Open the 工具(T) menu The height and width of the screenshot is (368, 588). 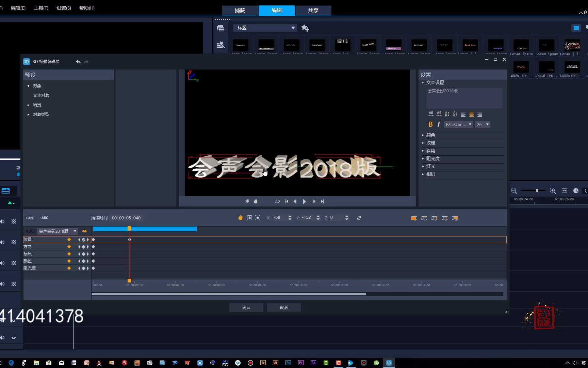coord(41,8)
